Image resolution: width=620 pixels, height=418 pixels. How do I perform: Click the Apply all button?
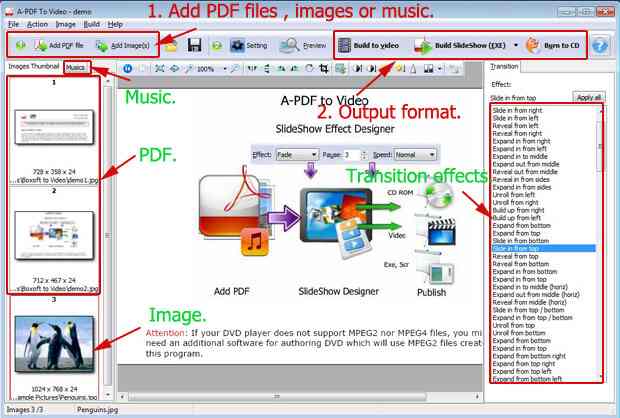[x=589, y=97]
